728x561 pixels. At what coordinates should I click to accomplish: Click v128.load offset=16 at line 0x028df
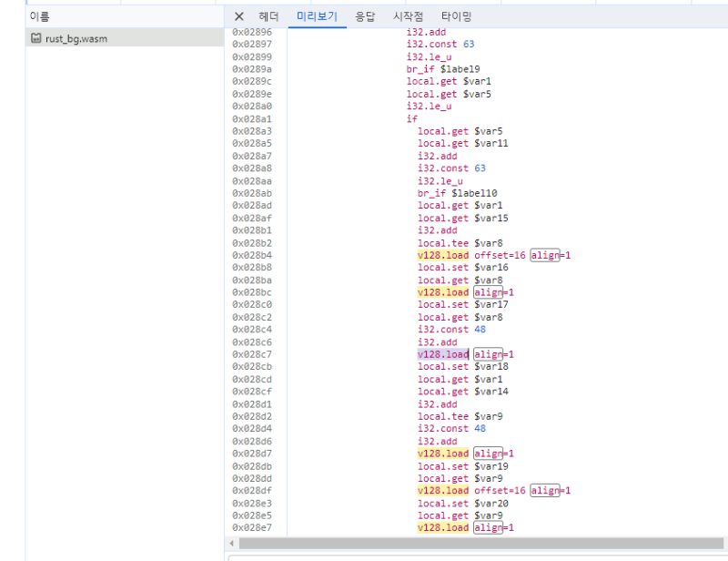tap(443, 491)
